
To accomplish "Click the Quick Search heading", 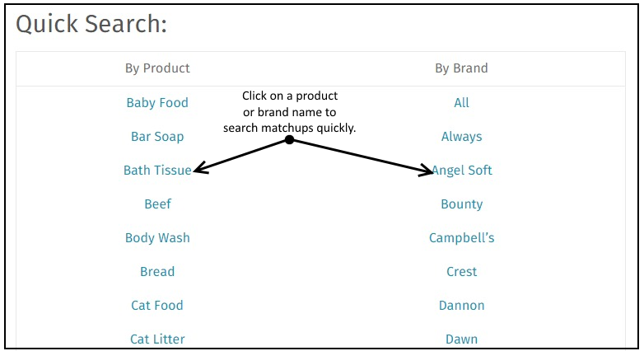I will tap(91, 24).
